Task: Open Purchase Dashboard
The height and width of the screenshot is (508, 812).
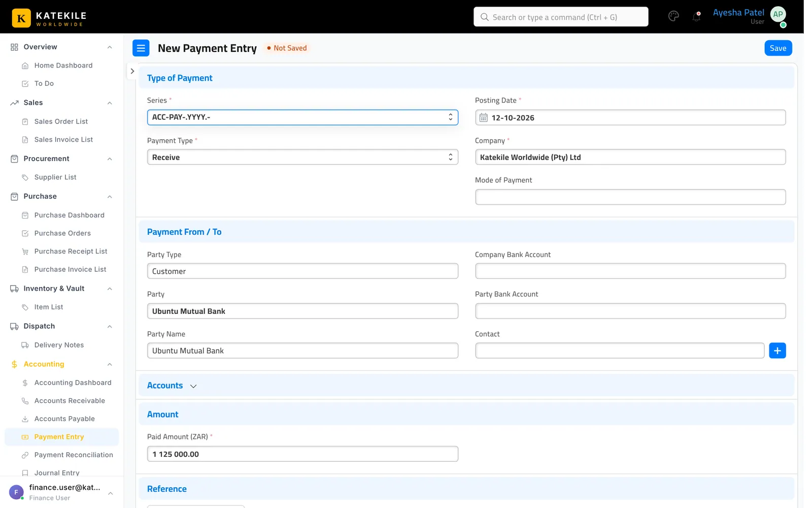Action: click(x=69, y=215)
